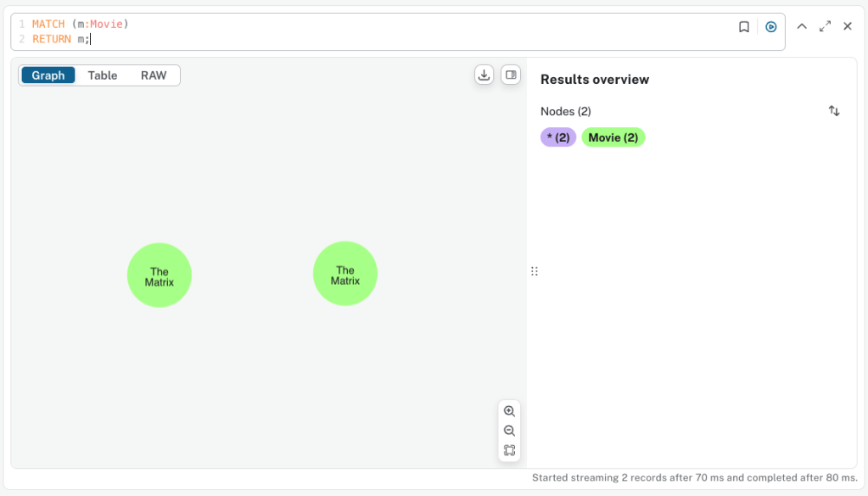Switch to the Table tab
Screen dimensions: 868x496
tap(102, 75)
